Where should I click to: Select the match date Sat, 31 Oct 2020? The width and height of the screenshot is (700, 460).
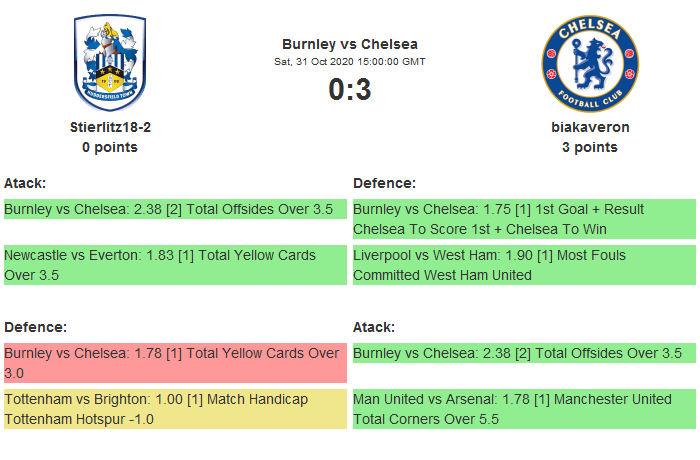[350, 61]
